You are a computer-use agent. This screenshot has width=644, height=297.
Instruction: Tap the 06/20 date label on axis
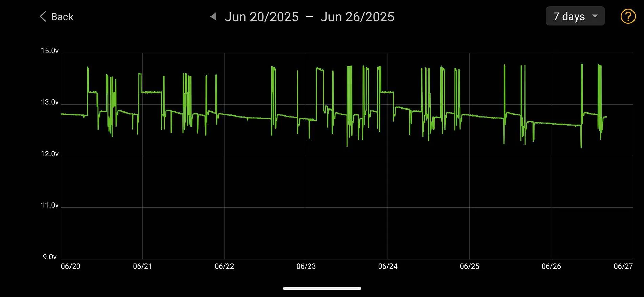click(71, 266)
